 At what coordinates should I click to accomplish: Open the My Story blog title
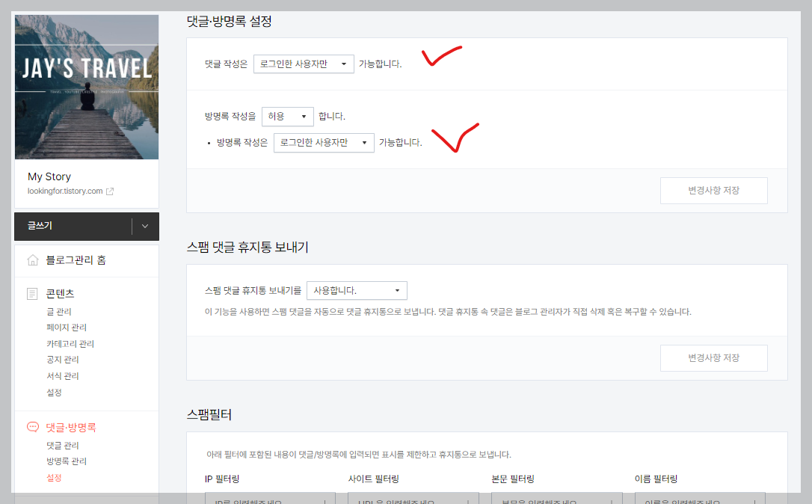point(49,176)
